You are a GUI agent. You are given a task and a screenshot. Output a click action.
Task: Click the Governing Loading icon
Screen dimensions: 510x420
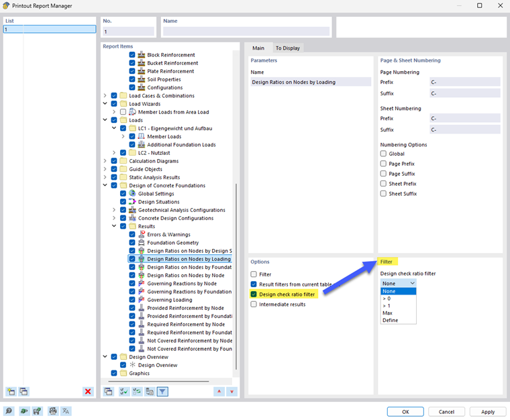click(142, 299)
